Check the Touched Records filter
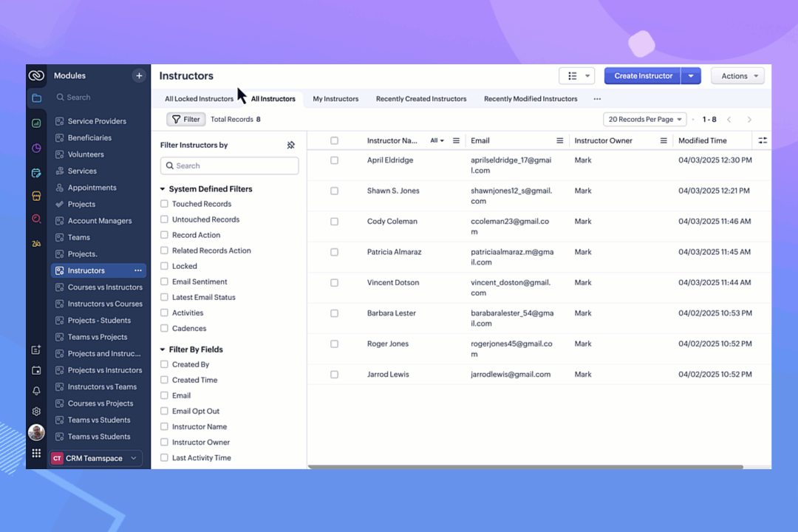 coord(165,204)
